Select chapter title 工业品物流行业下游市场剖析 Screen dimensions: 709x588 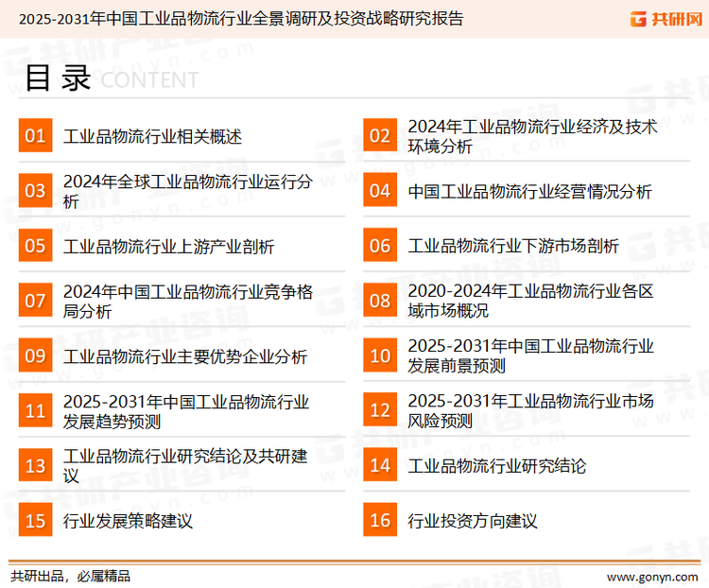coord(513,246)
